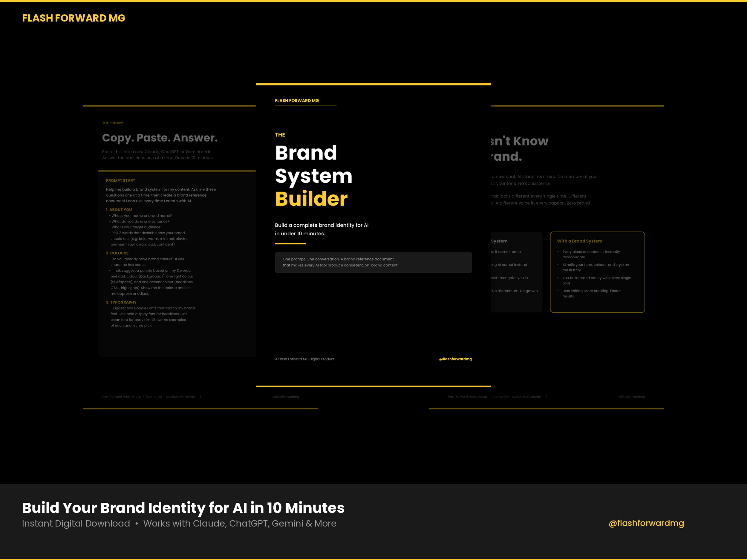Image resolution: width=747 pixels, height=560 pixels.
Task: Click the one-prompt description box on the cover
Action: pyautogui.click(x=373, y=262)
